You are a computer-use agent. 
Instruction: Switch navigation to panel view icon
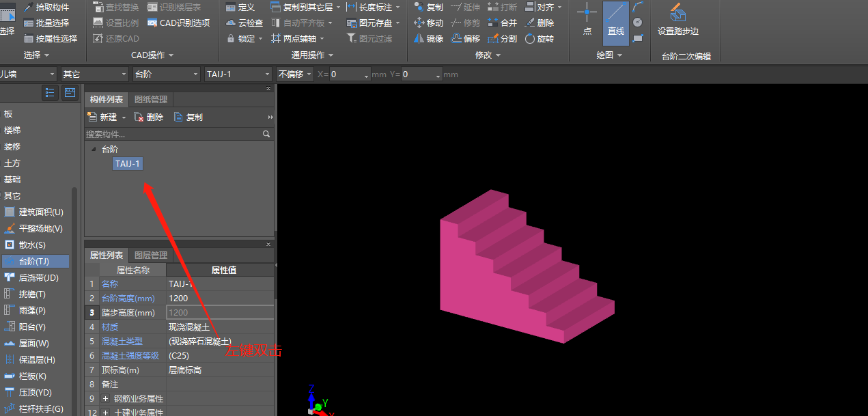coord(70,92)
